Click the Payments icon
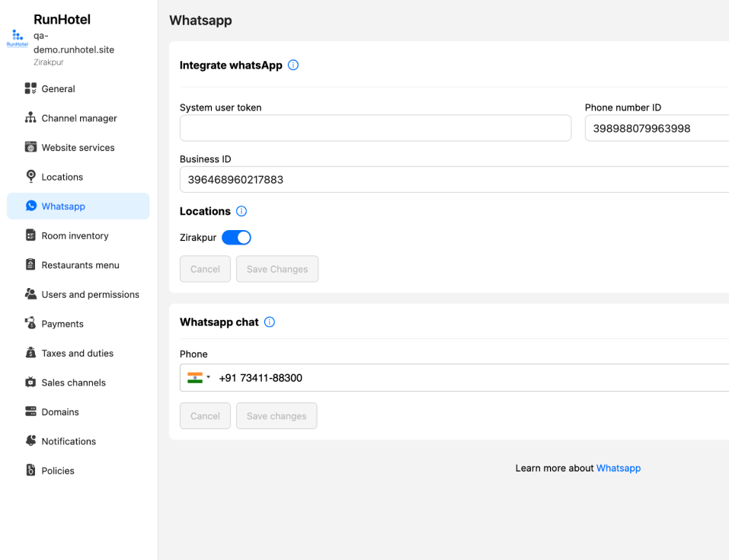The width and height of the screenshot is (729, 560). 30,323
